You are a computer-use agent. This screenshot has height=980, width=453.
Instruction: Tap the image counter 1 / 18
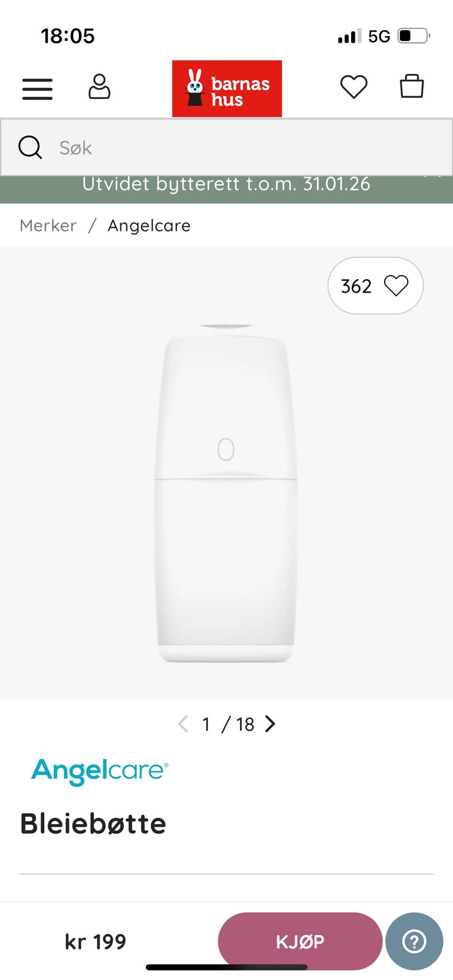(x=228, y=724)
